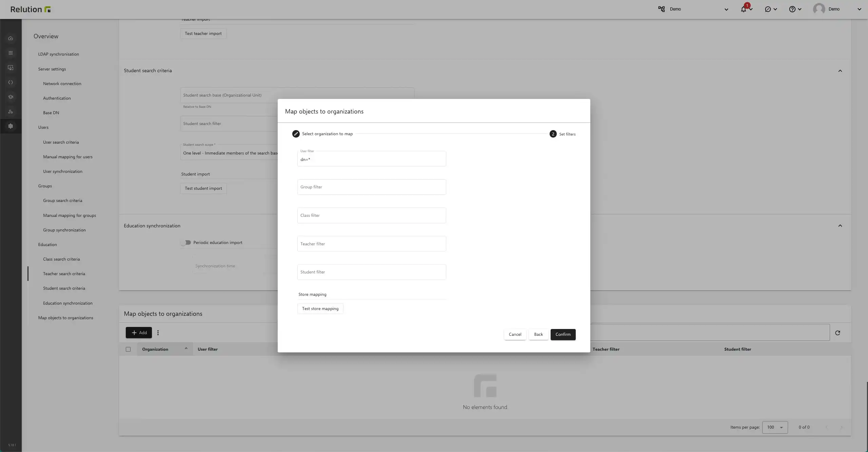
Task: Go to Teacher search criteria in overview
Action: coord(64,274)
